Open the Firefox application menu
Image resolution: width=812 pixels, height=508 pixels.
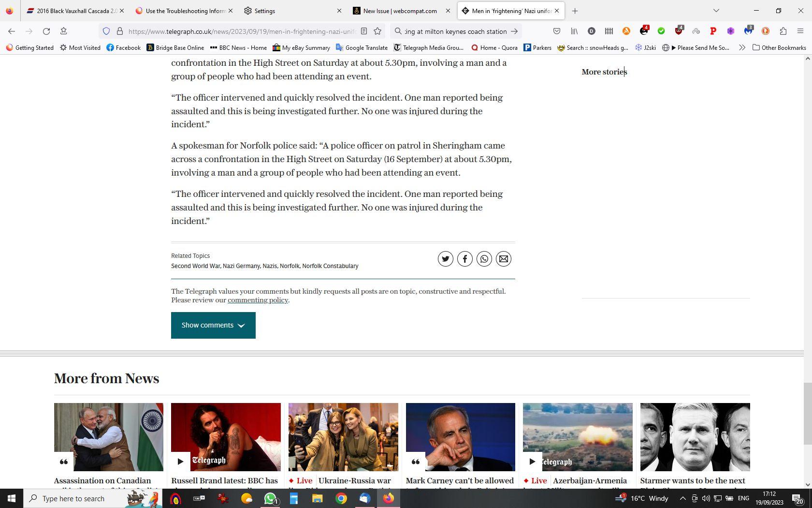(801, 31)
